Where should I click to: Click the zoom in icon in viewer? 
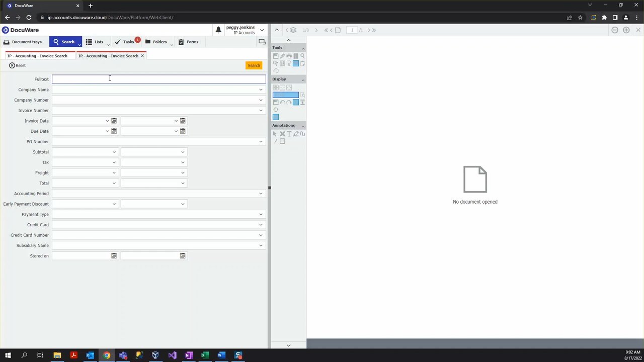click(626, 30)
